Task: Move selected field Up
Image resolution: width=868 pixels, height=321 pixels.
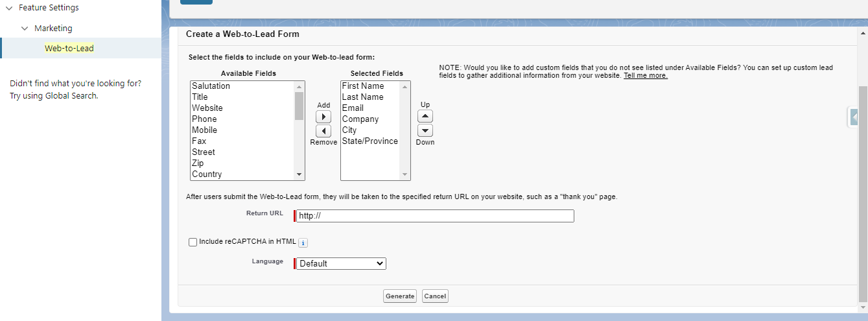Action: 425,116
